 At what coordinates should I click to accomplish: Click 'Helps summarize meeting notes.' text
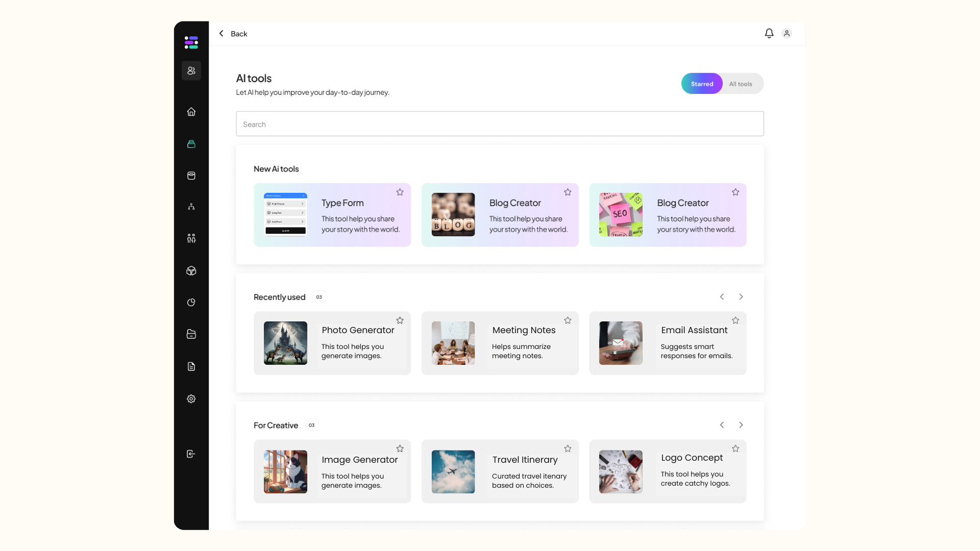[521, 351]
